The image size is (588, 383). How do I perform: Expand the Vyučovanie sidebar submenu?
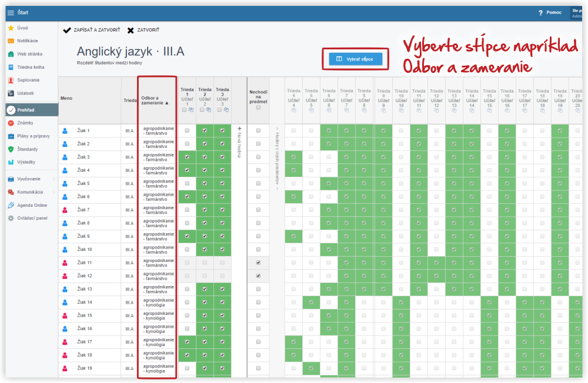coord(54,179)
